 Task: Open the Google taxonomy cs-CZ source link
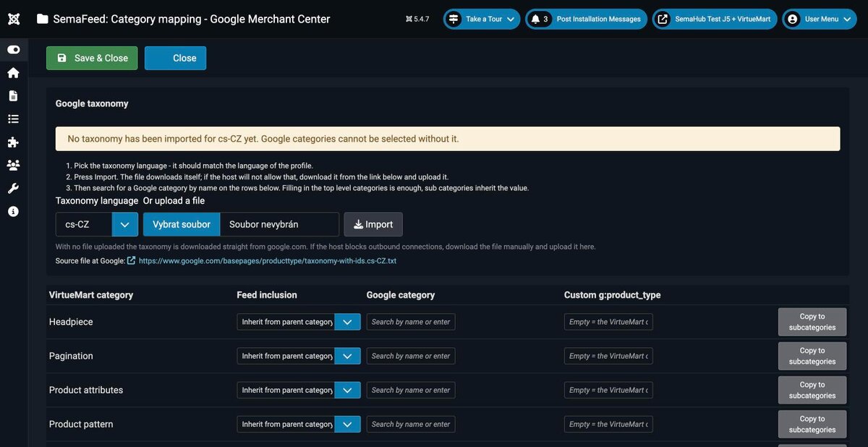click(268, 260)
